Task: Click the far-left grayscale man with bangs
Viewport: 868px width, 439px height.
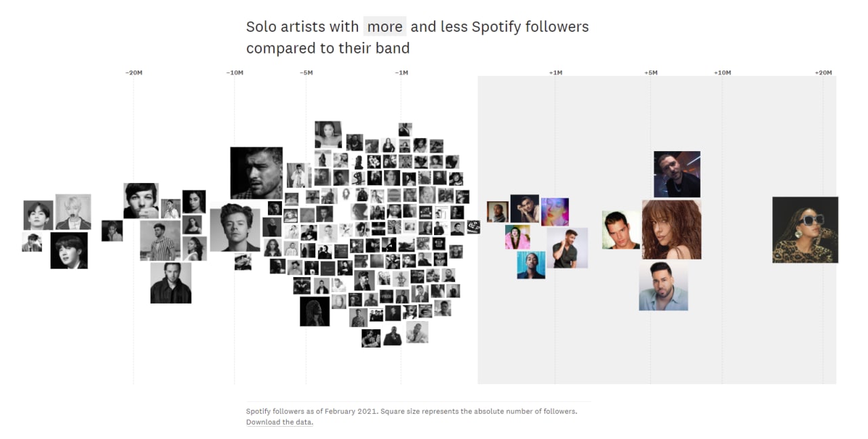Action: pos(38,215)
